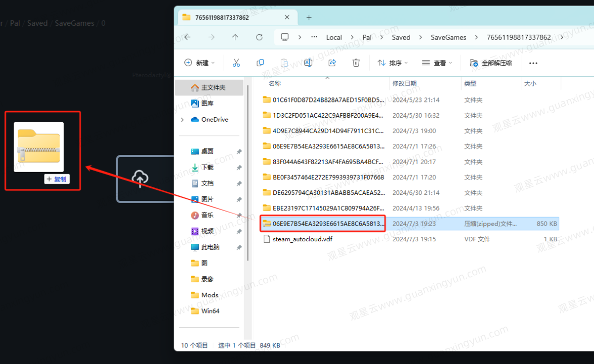Click the Share icon in toolbar

[332, 63]
